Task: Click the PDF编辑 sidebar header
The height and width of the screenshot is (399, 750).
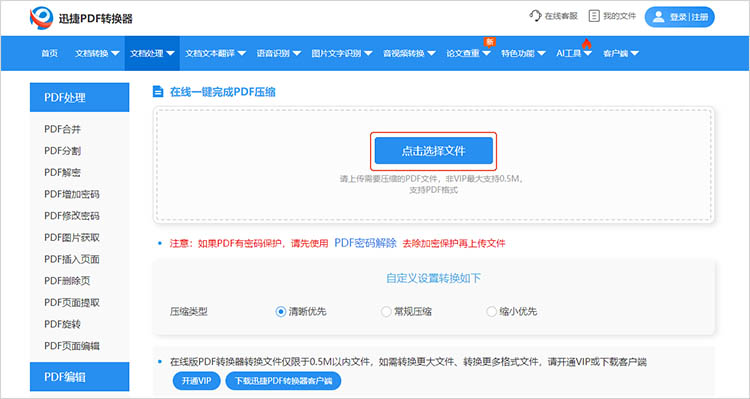Action: (x=79, y=377)
